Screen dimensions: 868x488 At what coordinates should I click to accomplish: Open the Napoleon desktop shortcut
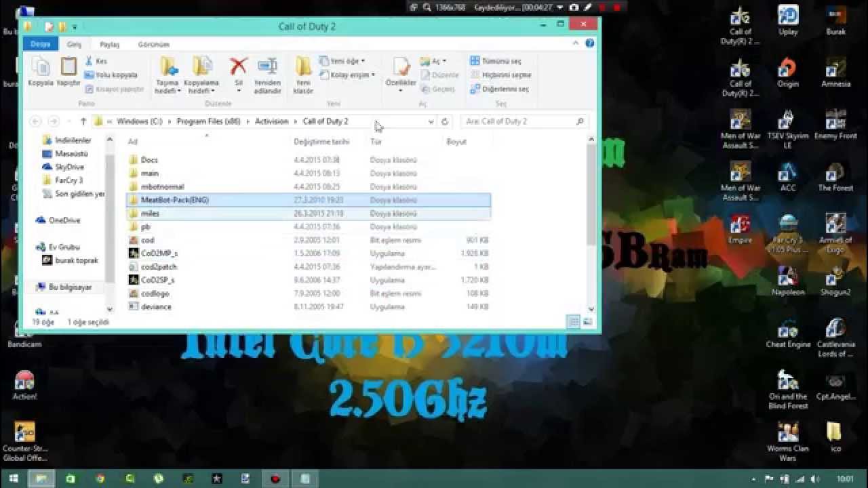[x=788, y=281]
